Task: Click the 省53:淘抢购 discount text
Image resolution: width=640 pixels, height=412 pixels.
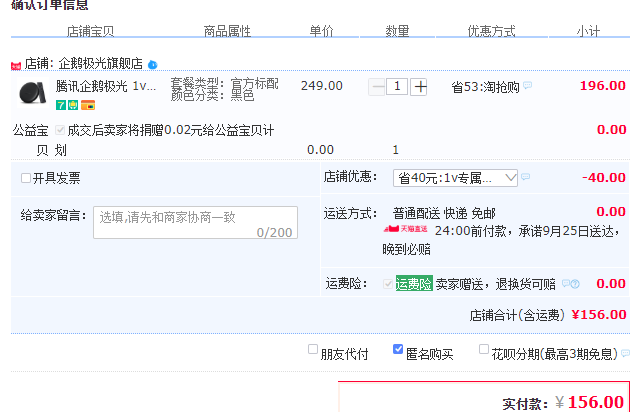Action: tap(485, 87)
